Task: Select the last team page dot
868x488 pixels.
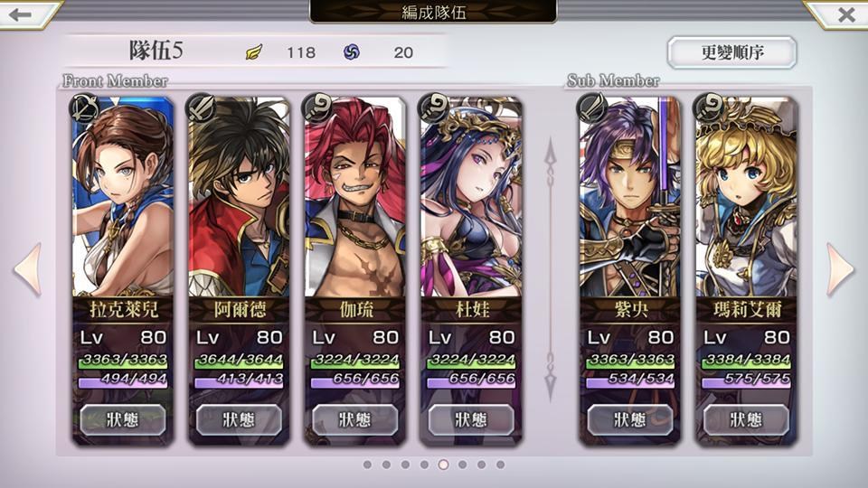Action: [x=500, y=465]
